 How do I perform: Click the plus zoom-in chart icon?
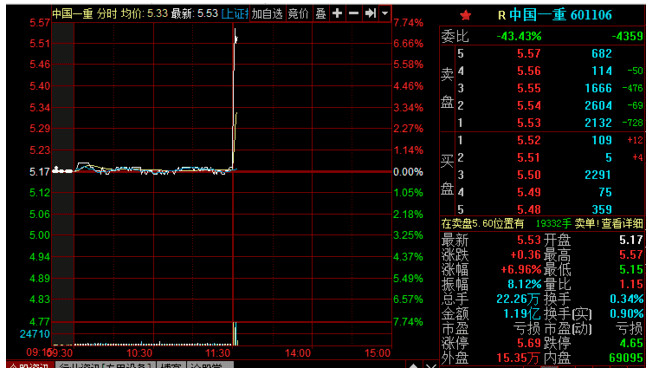tap(337, 13)
